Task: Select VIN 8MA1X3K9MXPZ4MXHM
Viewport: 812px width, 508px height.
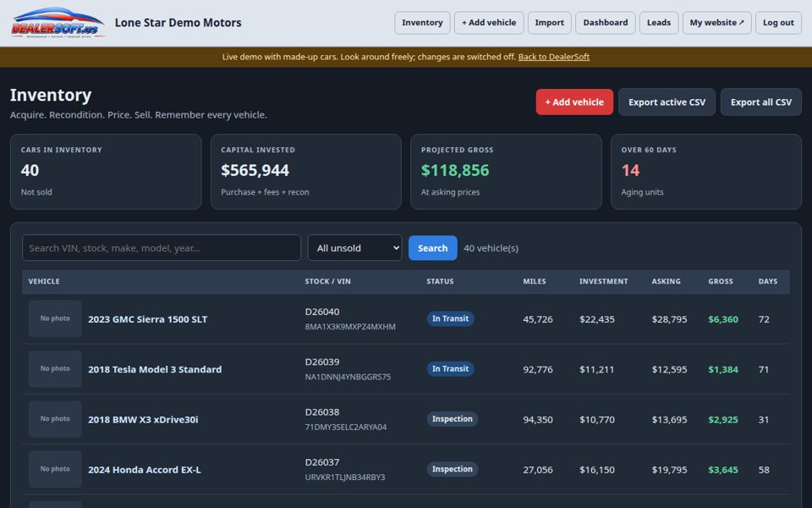Action: pos(350,327)
